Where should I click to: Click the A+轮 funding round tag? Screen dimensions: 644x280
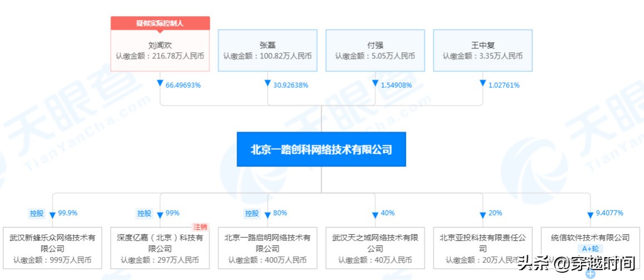590,248
